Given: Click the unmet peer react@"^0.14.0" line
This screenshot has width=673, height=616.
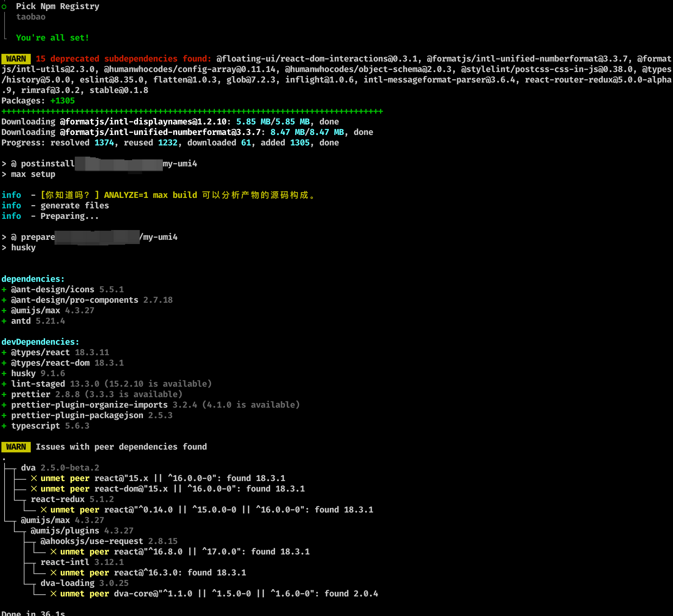Looking at the screenshot, I should [207, 510].
